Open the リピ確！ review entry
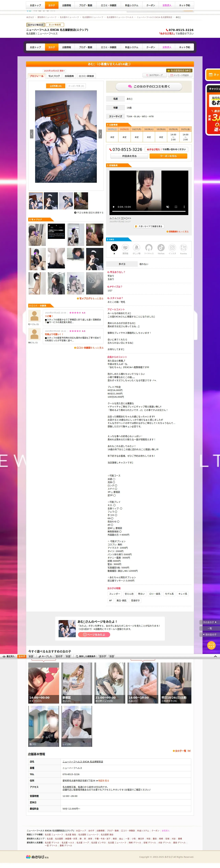This screenshot has width=220, height=868. pos(73,317)
